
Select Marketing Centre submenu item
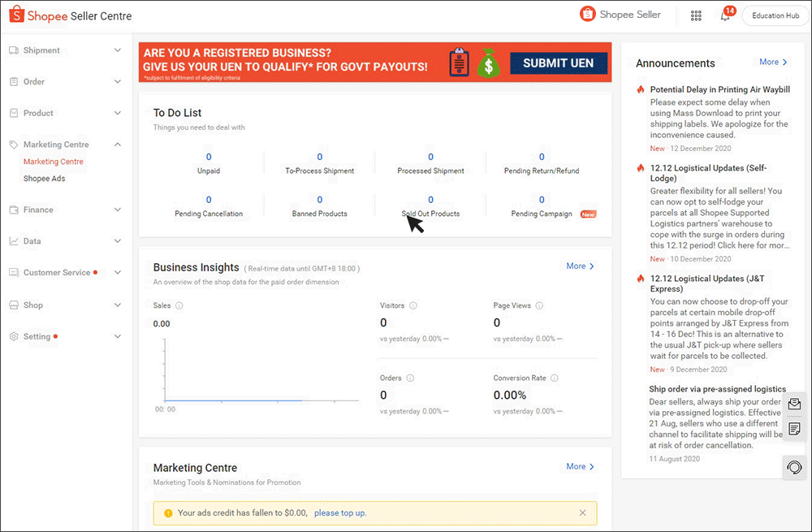click(54, 162)
